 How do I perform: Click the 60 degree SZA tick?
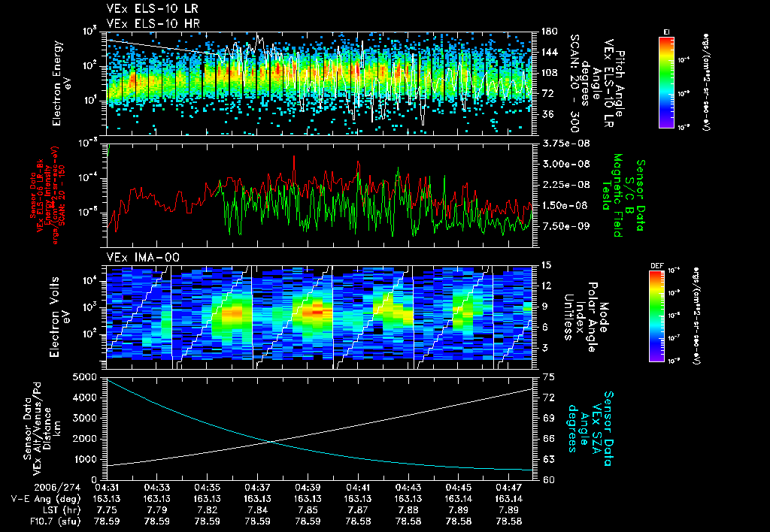point(549,480)
